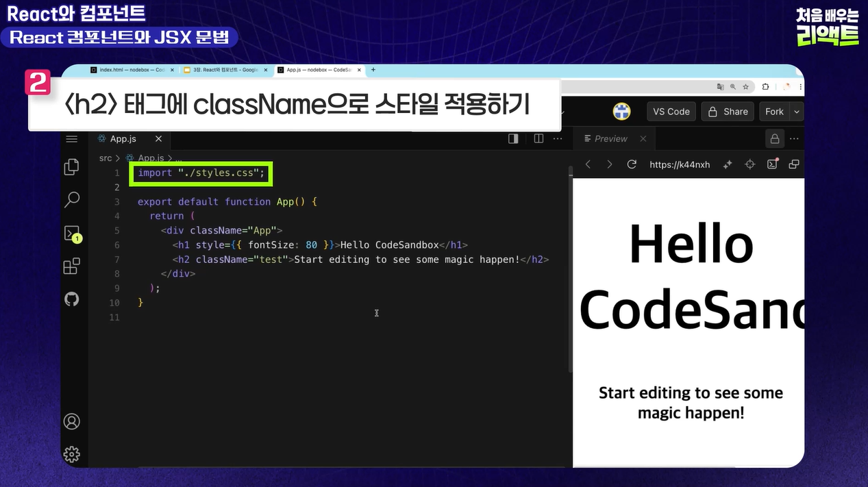Viewport: 868px width, 487px height.
Task: Open the Explorer files panel
Action: [x=72, y=167]
